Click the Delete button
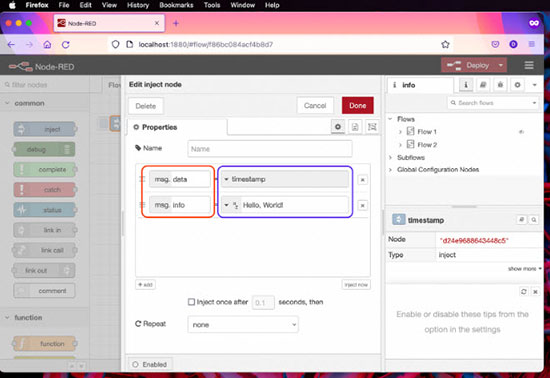550x378 pixels. 146,106
